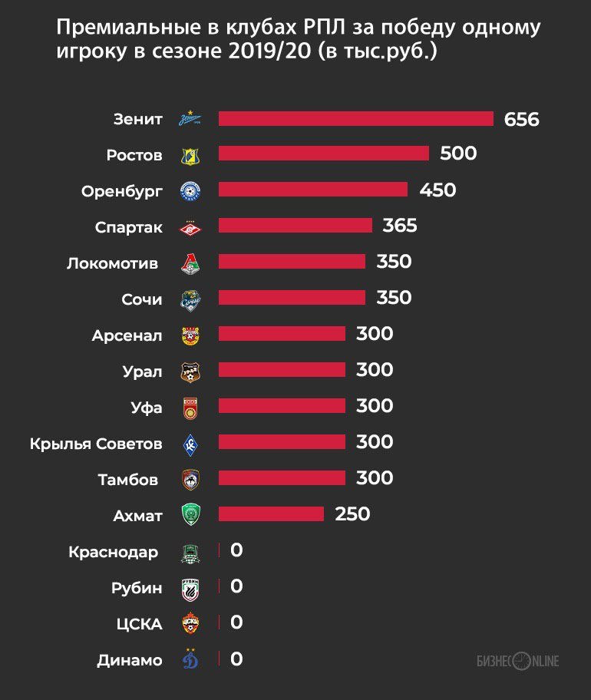Click the 656 value label

click(x=522, y=120)
